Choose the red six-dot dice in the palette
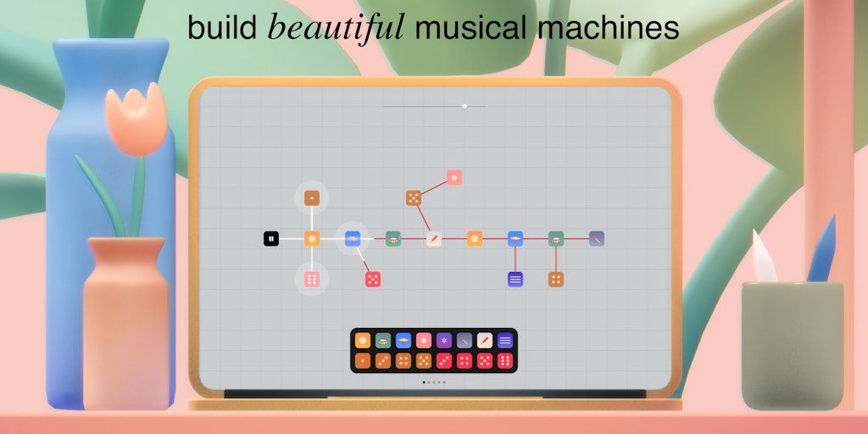 [505, 361]
